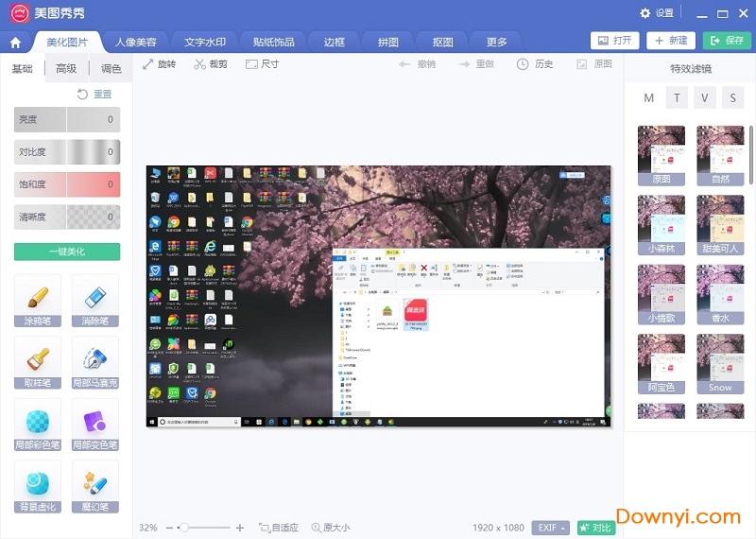Screen dimensions: 756x539
Task: Select the 魔幻笔 magic brush tool
Action: tap(95, 486)
